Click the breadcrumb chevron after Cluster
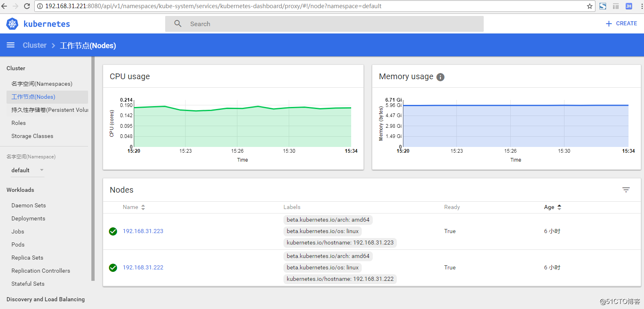The height and width of the screenshot is (309, 644). coord(53,45)
